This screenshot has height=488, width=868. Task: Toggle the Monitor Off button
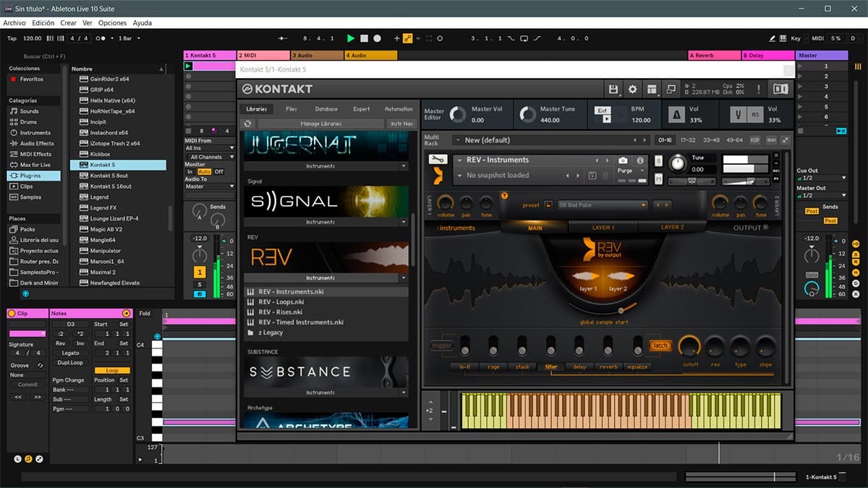(218, 171)
